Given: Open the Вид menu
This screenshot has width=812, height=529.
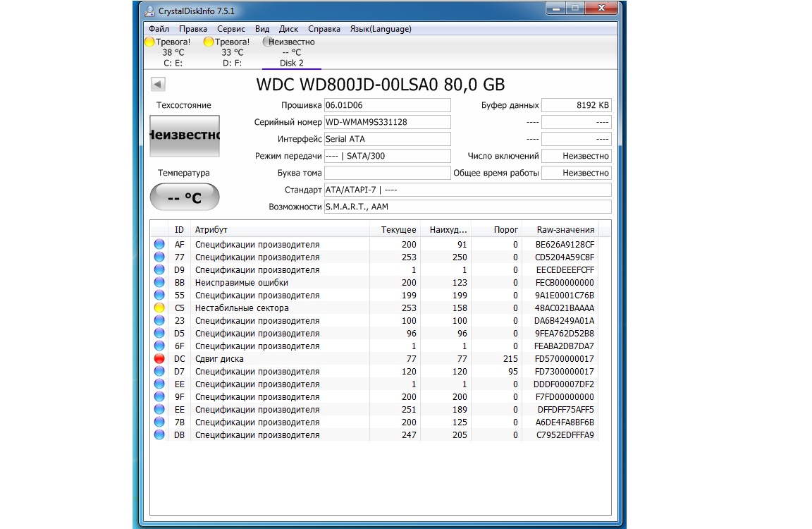Looking at the screenshot, I should coord(262,29).
